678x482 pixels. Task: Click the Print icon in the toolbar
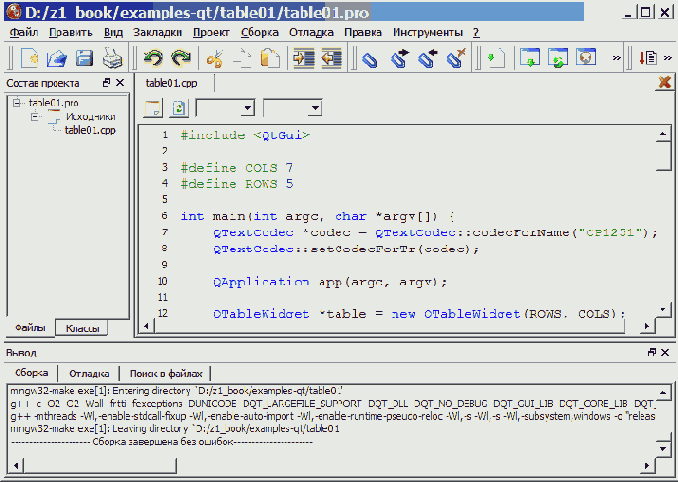coord(112,59)
